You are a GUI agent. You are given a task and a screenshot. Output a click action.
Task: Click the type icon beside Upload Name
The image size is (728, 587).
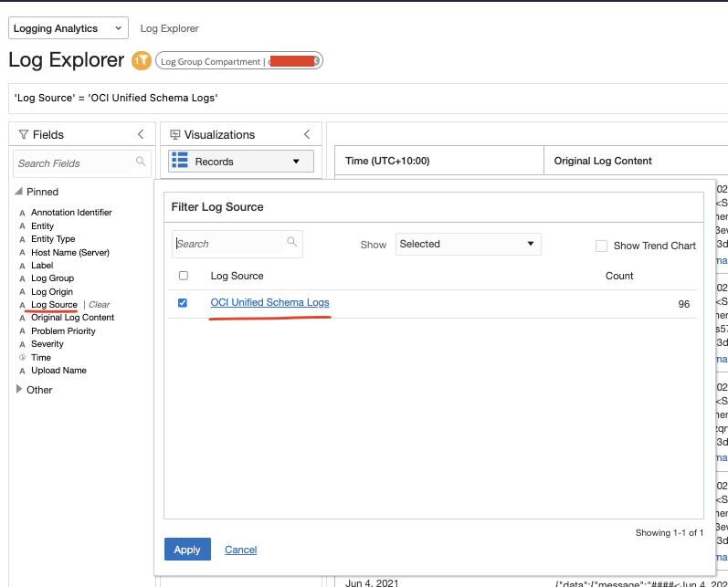(x=22, y=371)
